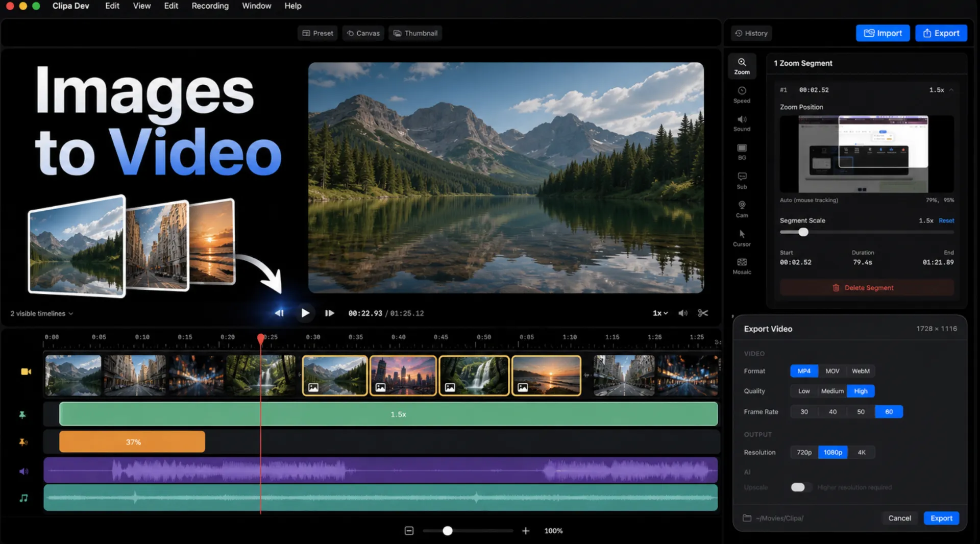
Task: Open the Window menu
Action: point(256,6)
